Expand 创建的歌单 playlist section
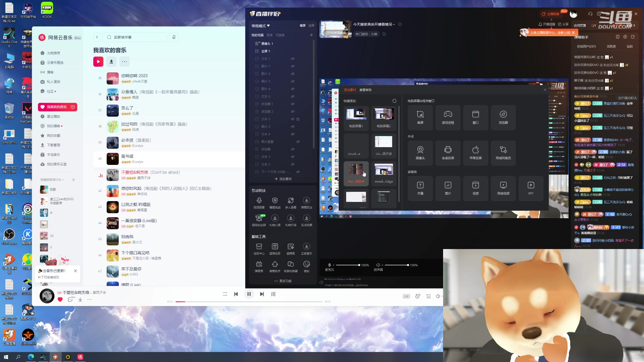The height and width of the screenshot is (362, 644). coord(63,180)
